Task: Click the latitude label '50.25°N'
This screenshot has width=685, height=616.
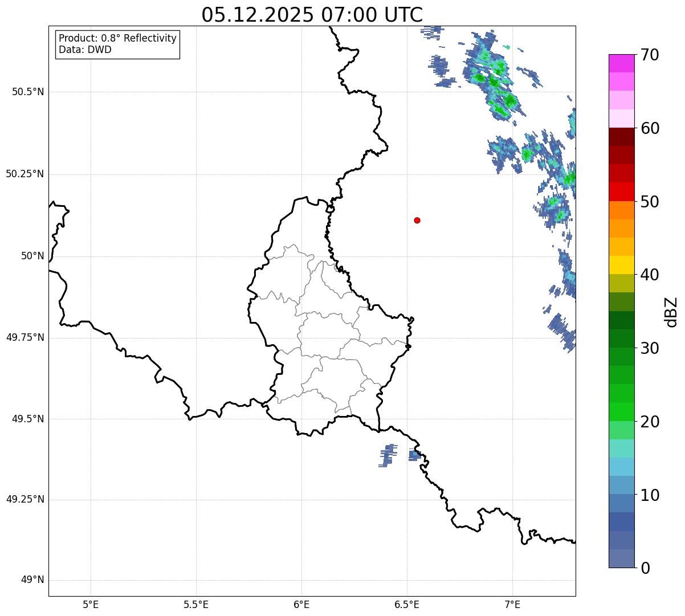Action: pos(25,174)
